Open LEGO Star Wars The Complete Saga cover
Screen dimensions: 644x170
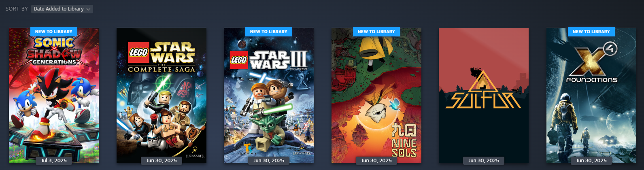[162, 95]
